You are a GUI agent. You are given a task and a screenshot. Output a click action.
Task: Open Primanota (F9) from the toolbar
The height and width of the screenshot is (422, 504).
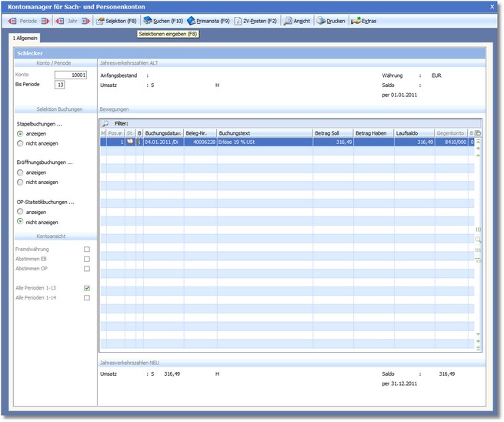[x=209, y=21]
